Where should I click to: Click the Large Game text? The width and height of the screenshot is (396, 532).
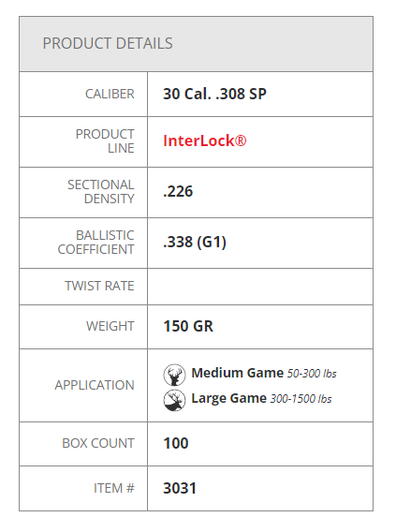[228, 398]
